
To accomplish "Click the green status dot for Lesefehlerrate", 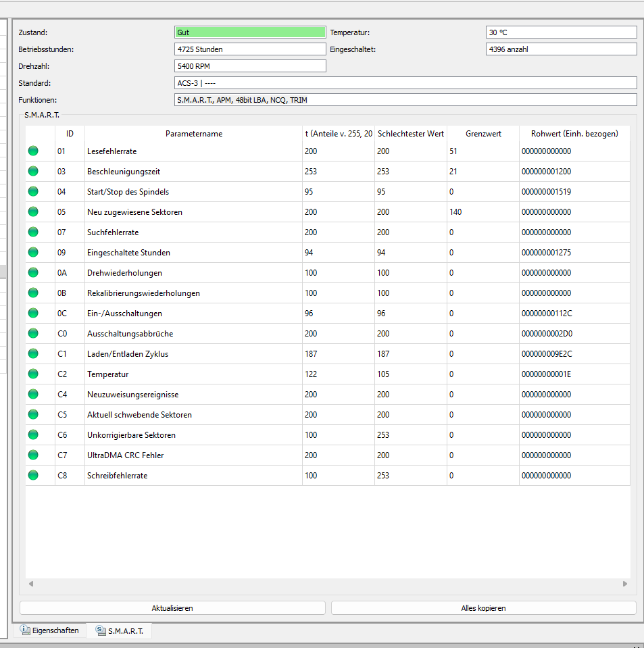I will (33, 151).
